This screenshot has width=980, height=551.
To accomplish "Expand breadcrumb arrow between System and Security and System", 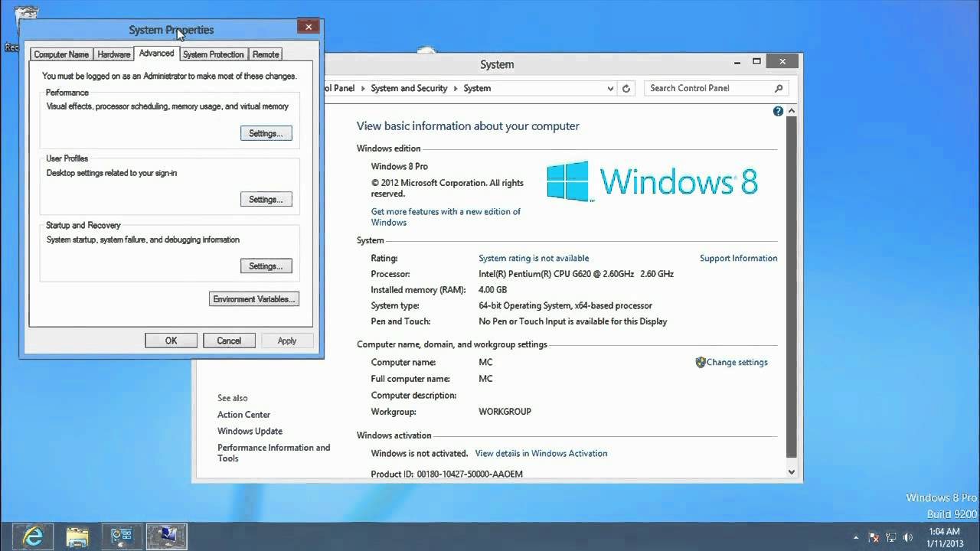I will point(456,88).
